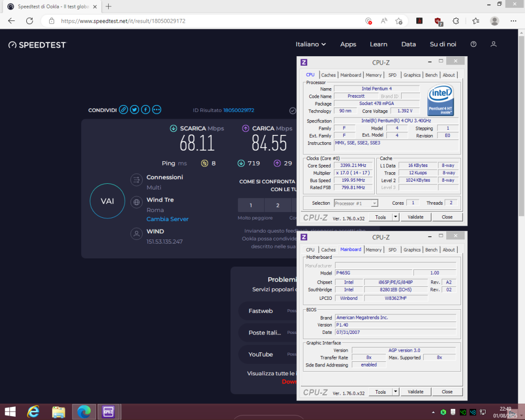Click the browser refresh icon

tap(30, 20)
